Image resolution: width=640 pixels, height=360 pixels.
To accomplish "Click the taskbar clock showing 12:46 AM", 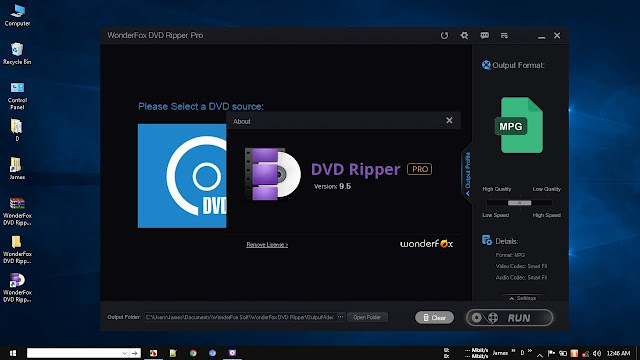I will coord(618,353).
